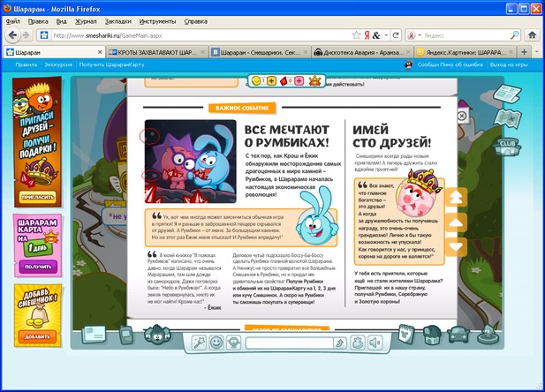The height and width of the screenshot is (392, 545).
Task: Open the Home page icon
Action: pos(532,35)
